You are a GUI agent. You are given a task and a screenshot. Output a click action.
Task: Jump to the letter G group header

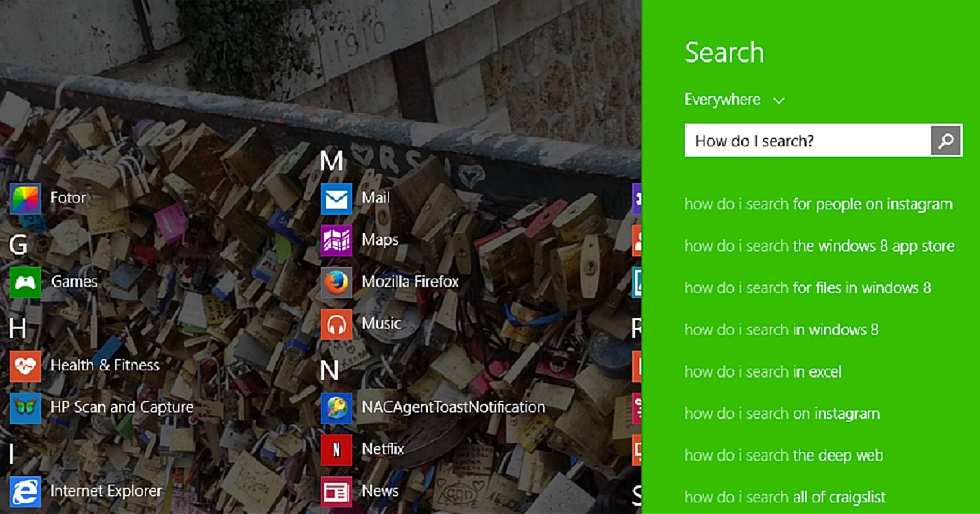(x=18, y=245)
